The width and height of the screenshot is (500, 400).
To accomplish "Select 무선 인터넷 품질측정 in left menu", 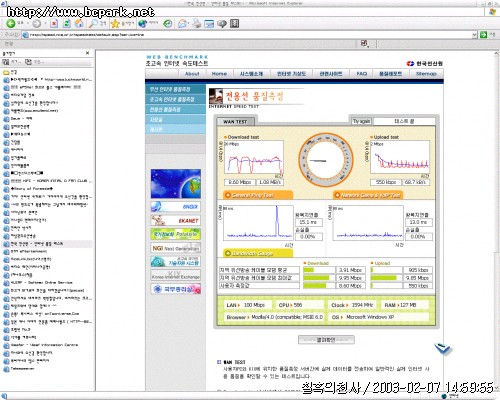I will pos(175,89).
